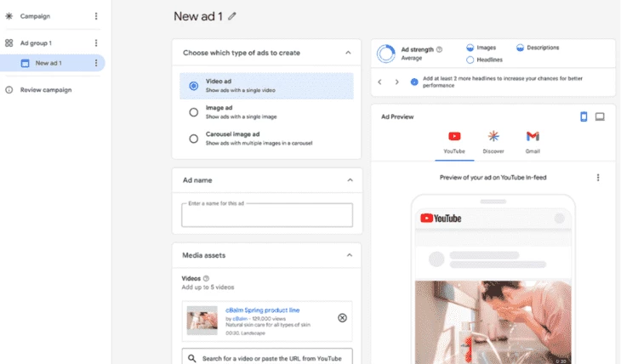Click the ad video image in phone preview
The height and width of the screenshot is (364, 621).
(493, 322)
